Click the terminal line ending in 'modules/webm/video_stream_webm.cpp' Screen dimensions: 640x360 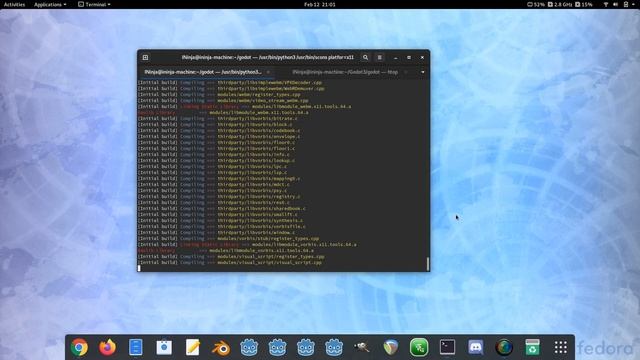pos(223,100)
